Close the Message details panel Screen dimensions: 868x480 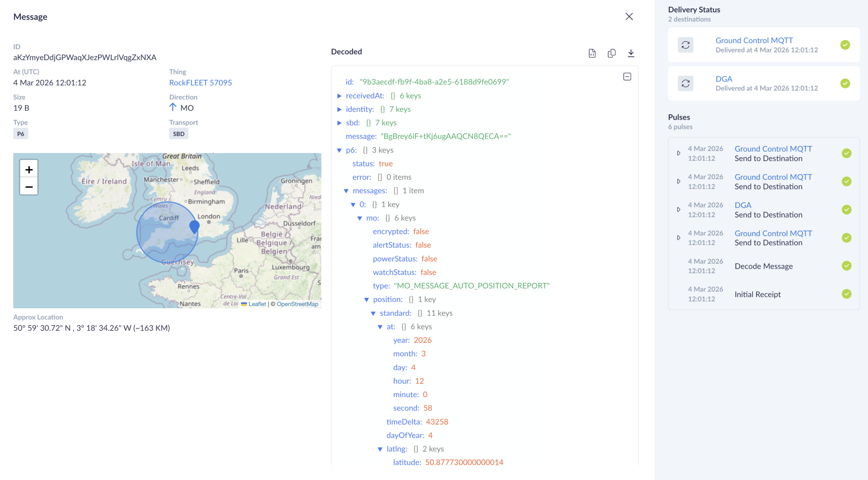click(x=629, y=16)
